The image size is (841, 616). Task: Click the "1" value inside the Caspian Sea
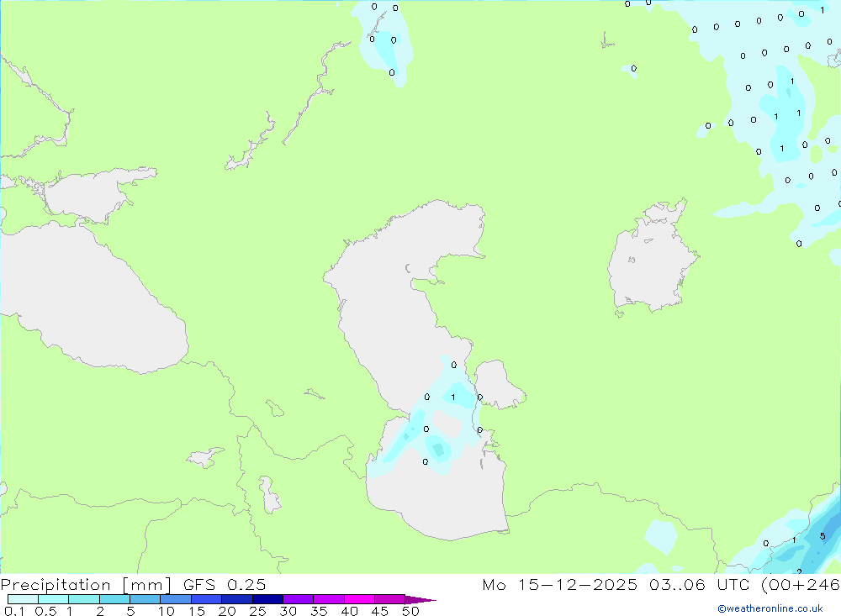click(453, 398)
